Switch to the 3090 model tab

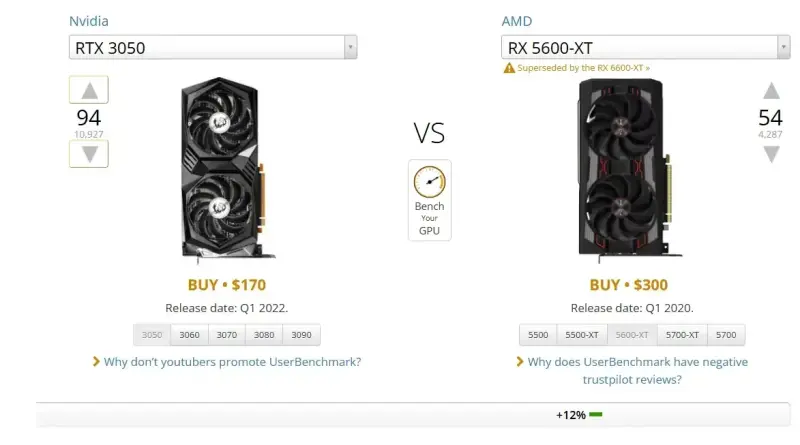click(301, 335)
